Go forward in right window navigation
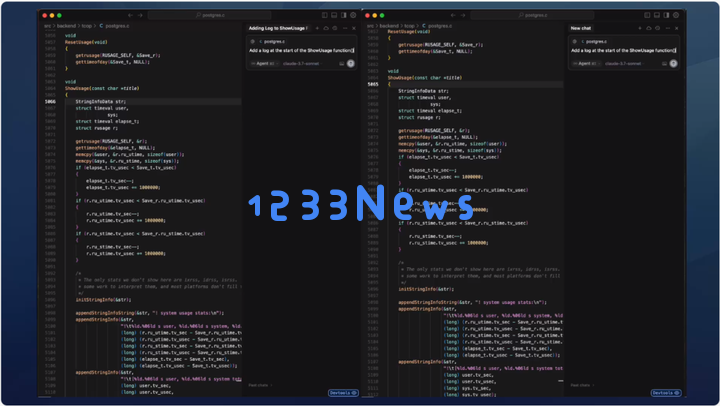The width and height of the screenshot is (720, 406). (463, 15)
